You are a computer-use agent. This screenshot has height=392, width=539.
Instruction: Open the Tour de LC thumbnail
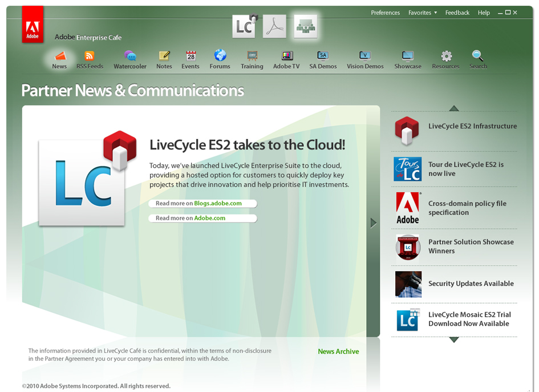408,169
